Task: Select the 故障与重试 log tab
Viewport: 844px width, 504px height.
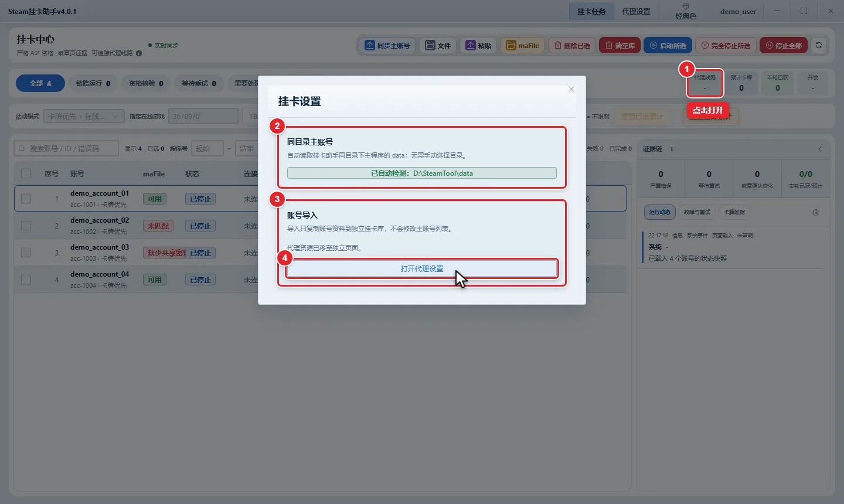Action: point(697,212)
